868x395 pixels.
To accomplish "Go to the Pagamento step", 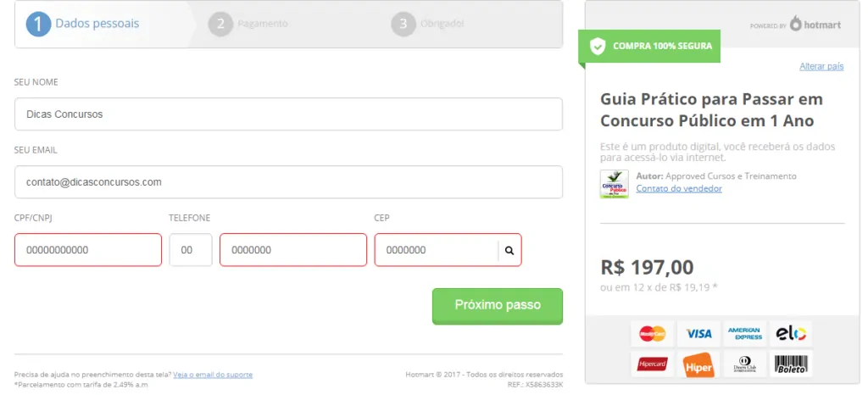I will pyautogui.click(x=248, y=25).
